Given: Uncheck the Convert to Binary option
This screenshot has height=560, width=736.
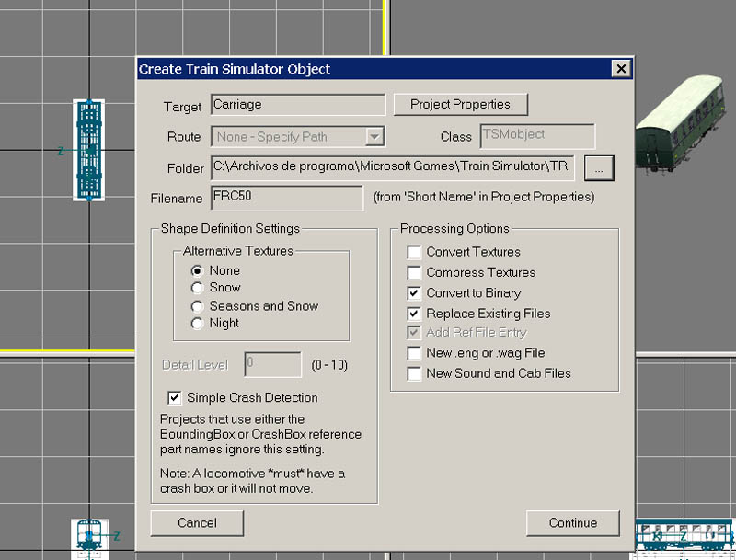Looking at the screenshot, I should 415,293.
